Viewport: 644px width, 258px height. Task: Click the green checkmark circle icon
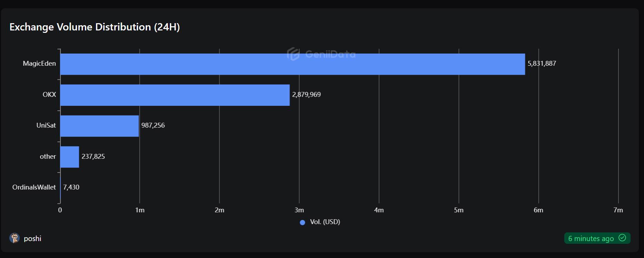tap(622, 238)
